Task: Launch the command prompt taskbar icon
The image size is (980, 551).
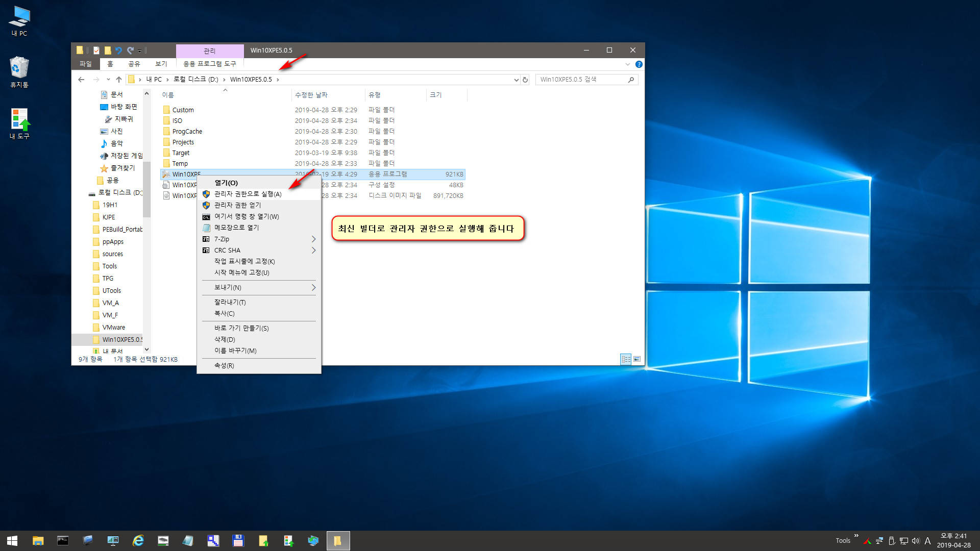Action: (x=63, y=541)
